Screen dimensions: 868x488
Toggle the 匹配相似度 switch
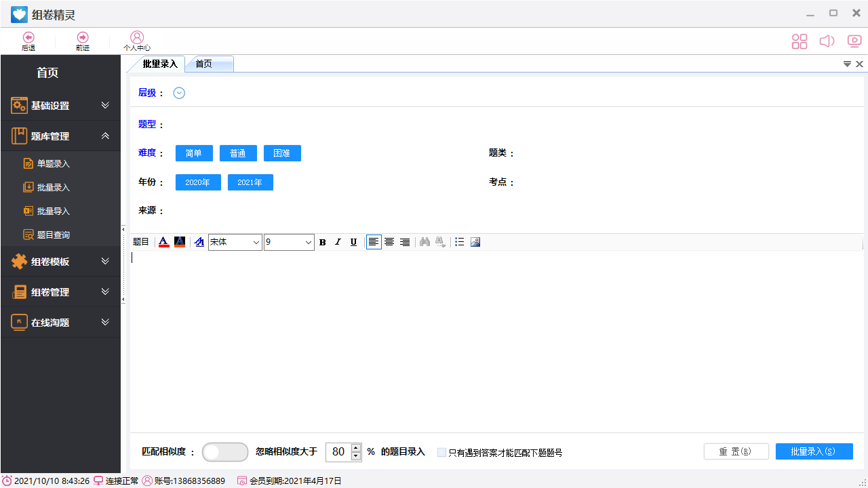coord(224,451)
